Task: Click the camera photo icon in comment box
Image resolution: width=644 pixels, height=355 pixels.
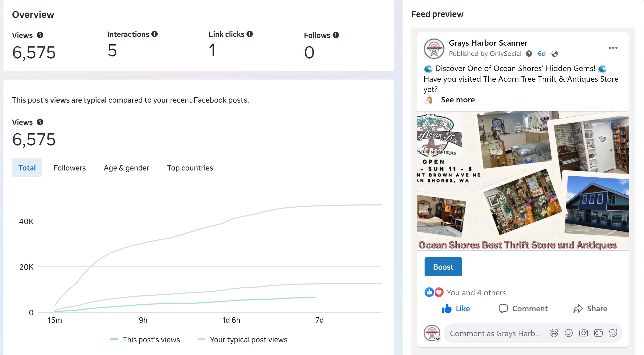Action: coord(583,333)
